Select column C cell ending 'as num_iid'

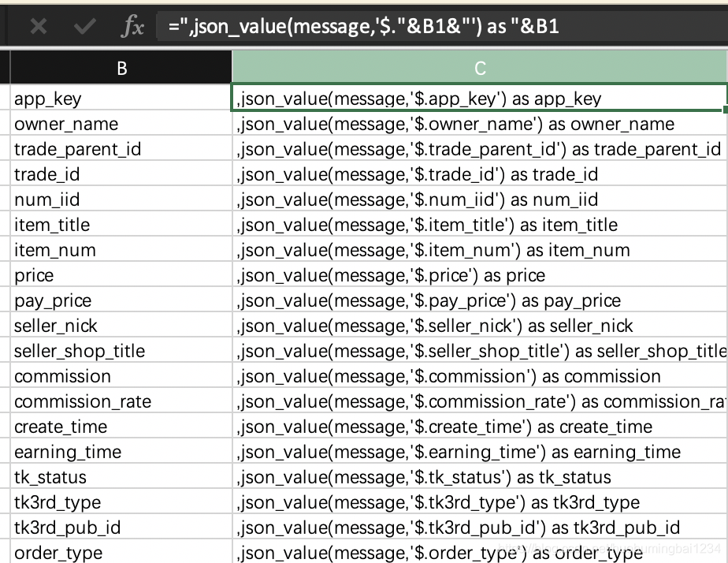(x=480, y=199)
